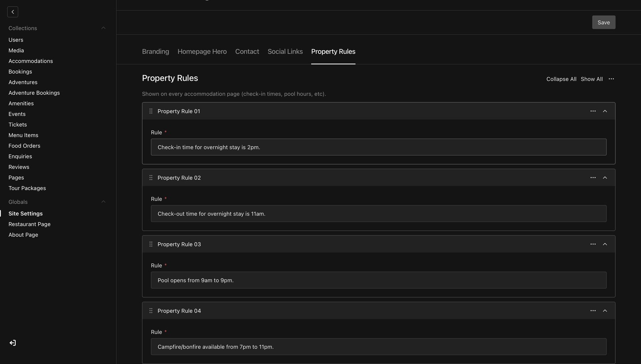Open the Accommodations collection
Viewport: 641px width, 364px height.
tap(31, 61)
